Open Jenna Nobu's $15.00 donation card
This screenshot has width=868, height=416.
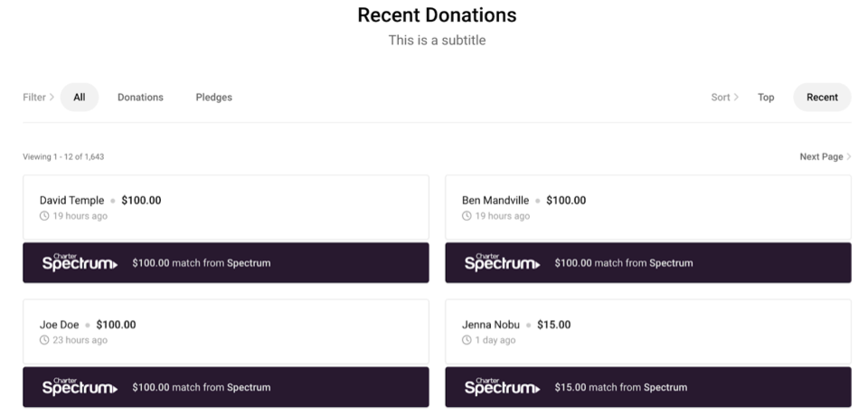coord(648,331)
